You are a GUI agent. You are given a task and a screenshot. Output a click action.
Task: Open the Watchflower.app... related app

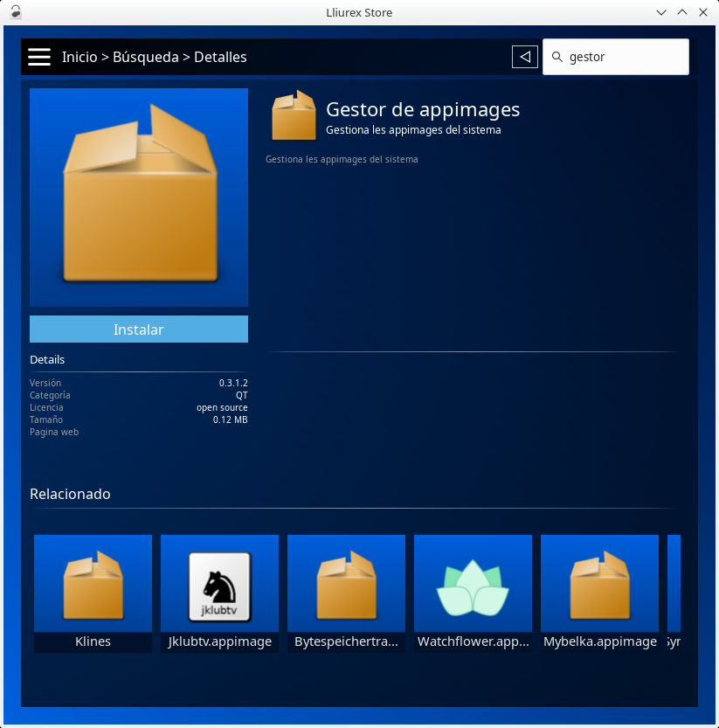[x=473, y=593]
